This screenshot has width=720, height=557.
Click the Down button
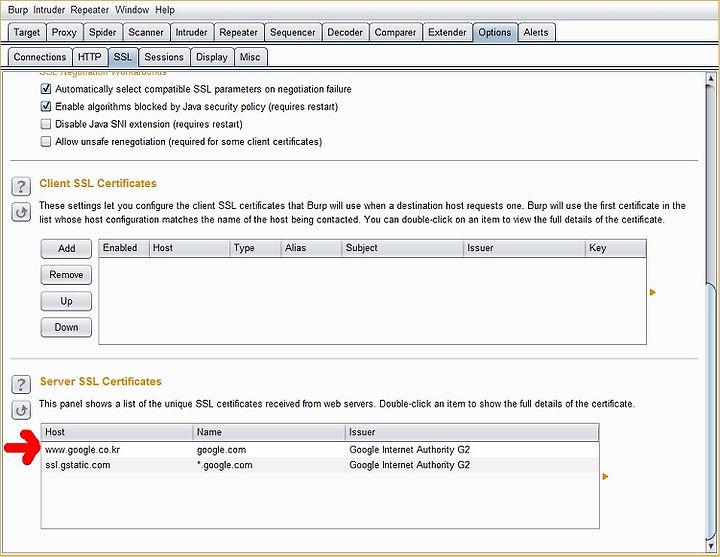[66, 327]
